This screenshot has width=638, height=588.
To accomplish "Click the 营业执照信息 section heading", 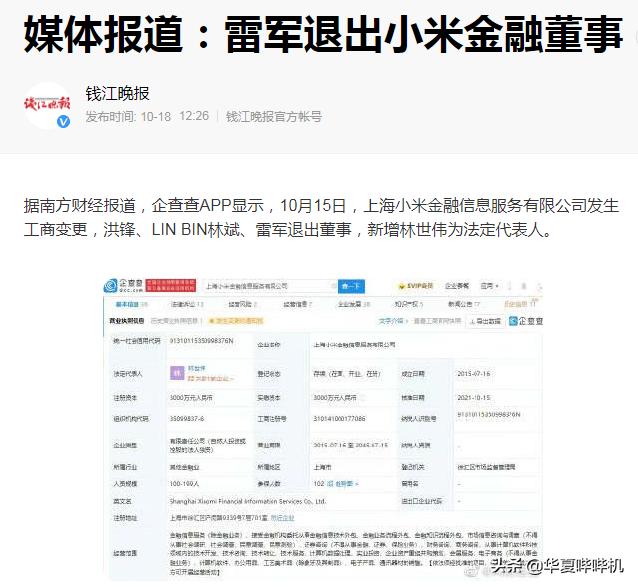I will 127,321.
